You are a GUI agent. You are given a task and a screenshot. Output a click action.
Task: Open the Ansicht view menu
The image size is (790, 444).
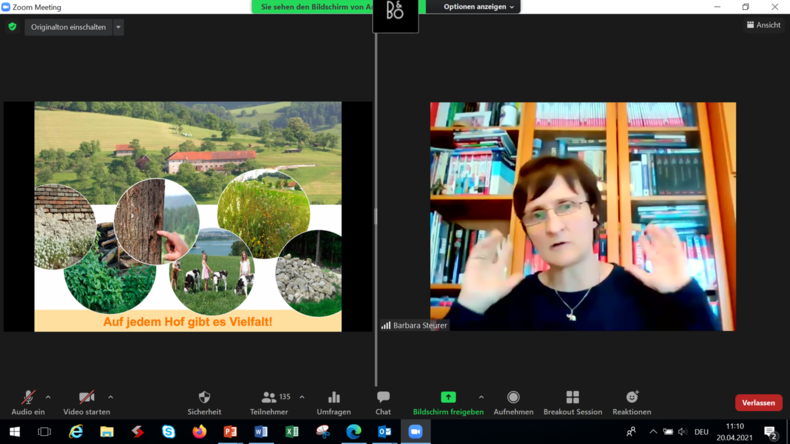(763, 25)
